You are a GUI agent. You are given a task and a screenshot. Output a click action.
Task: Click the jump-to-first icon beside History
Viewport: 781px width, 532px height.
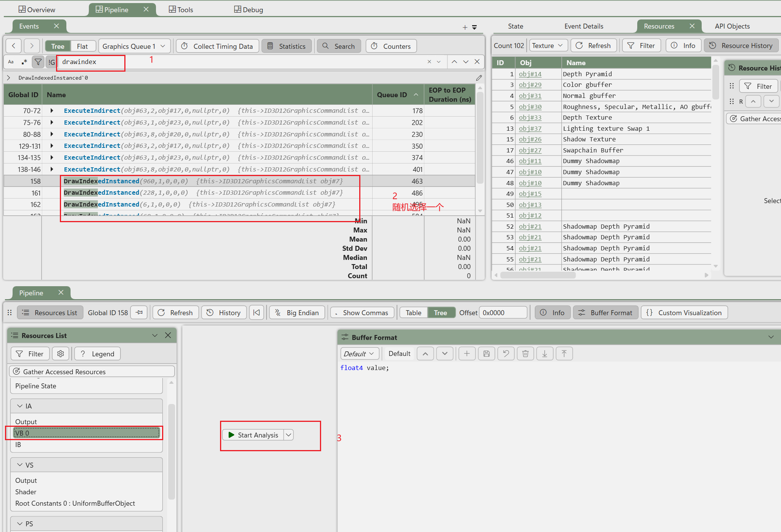(257, 312)
